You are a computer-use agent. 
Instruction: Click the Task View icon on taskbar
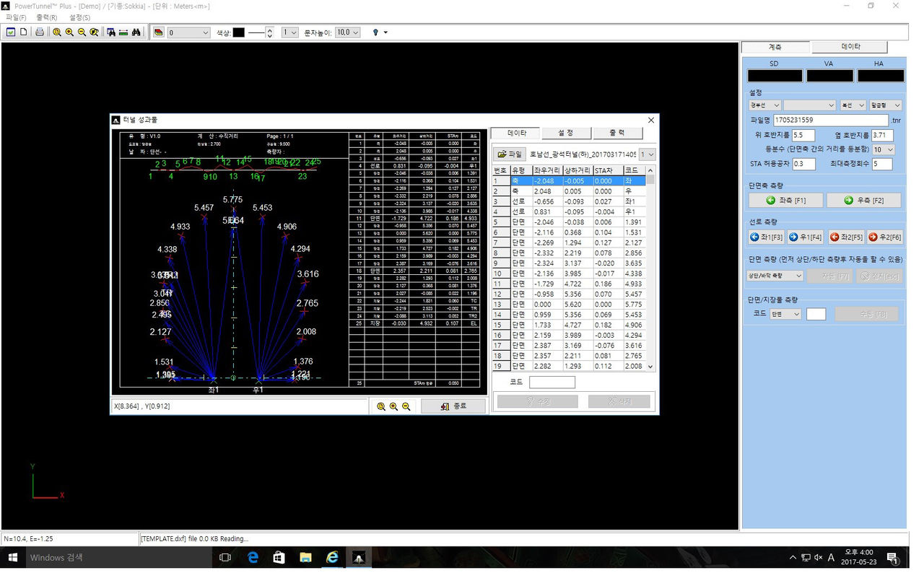click(x=225, y=557)
